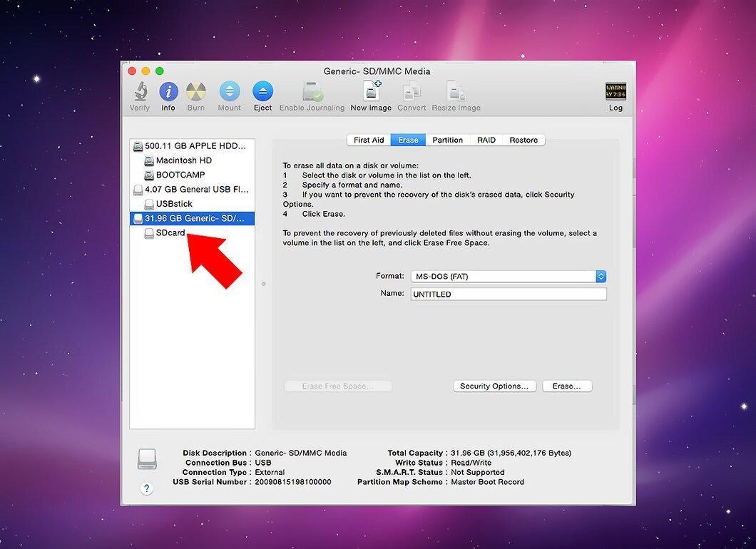Select the Restore tab
This screenshot has width=756, height=549.
[x=523, y=140]
